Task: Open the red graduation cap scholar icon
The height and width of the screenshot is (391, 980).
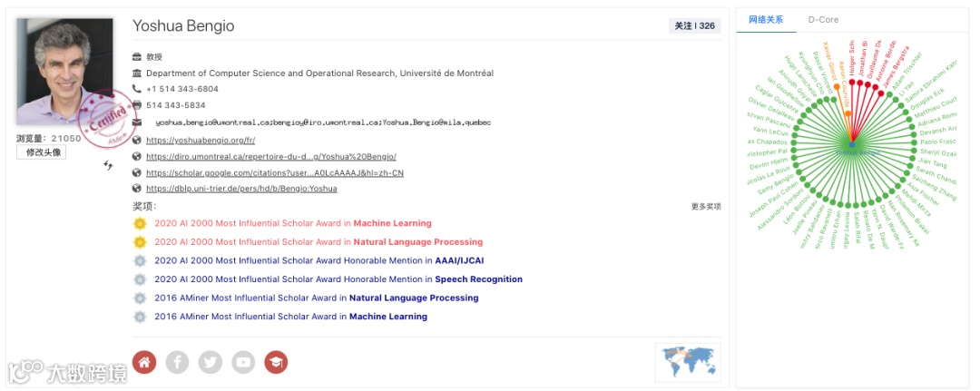Action: (276, 362)
